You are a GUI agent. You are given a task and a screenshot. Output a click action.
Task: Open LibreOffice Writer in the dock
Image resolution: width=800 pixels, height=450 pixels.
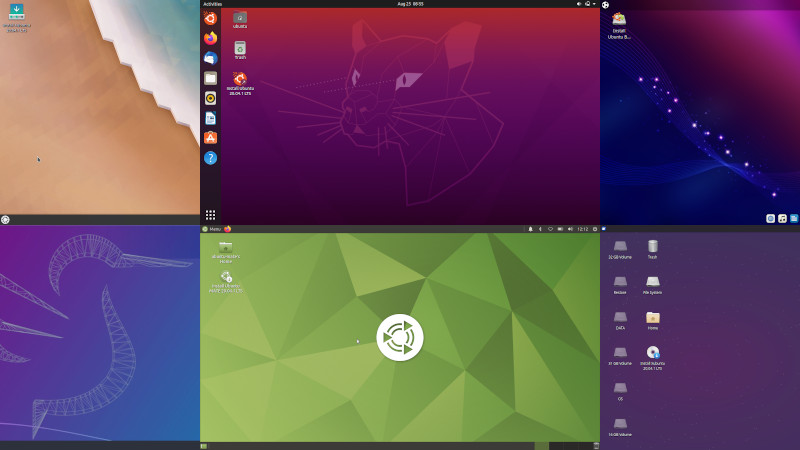(210, 118)
